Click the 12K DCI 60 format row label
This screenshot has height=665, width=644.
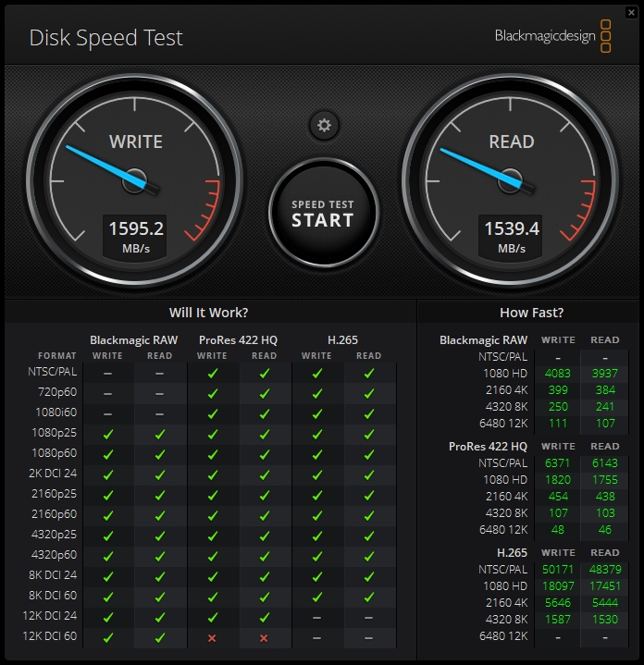pyautogui.click(x=50, y=636)
